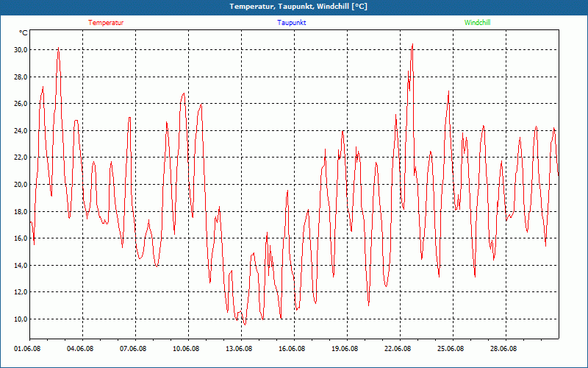Click the 30,0 y-axis value

pyautogui.click(x=21, y=50)
